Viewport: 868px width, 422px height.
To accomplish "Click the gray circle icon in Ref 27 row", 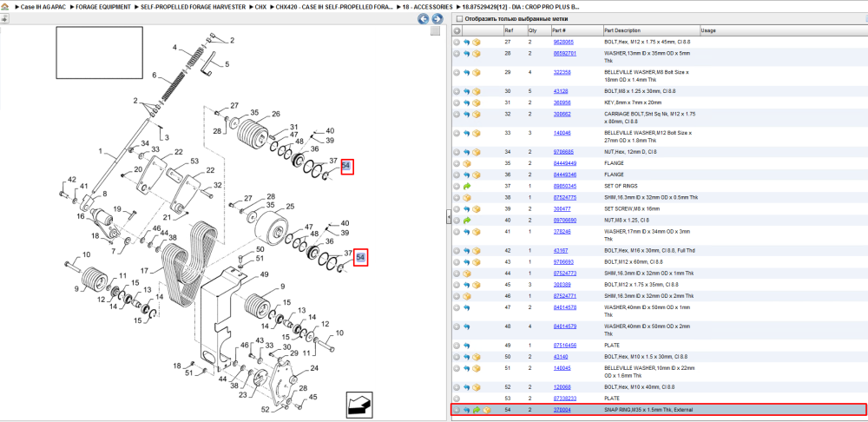I will pyautogui.click(x=457, y=42).
